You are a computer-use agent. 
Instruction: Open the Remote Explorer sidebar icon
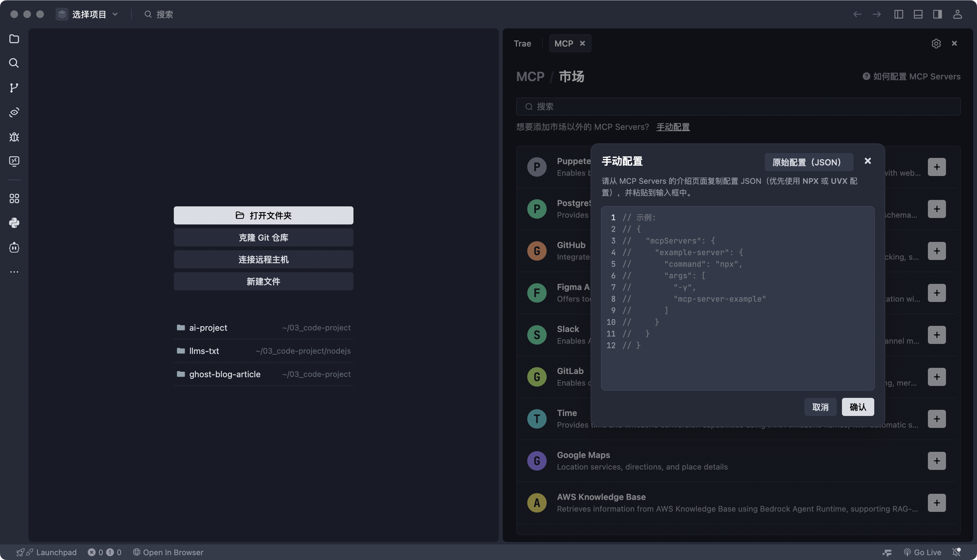pyautogui.click(x=14, y=161)
